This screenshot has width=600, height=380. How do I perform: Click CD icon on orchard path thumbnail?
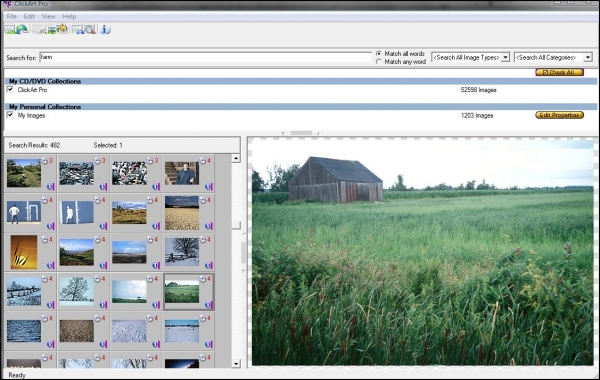click(44, 161)
